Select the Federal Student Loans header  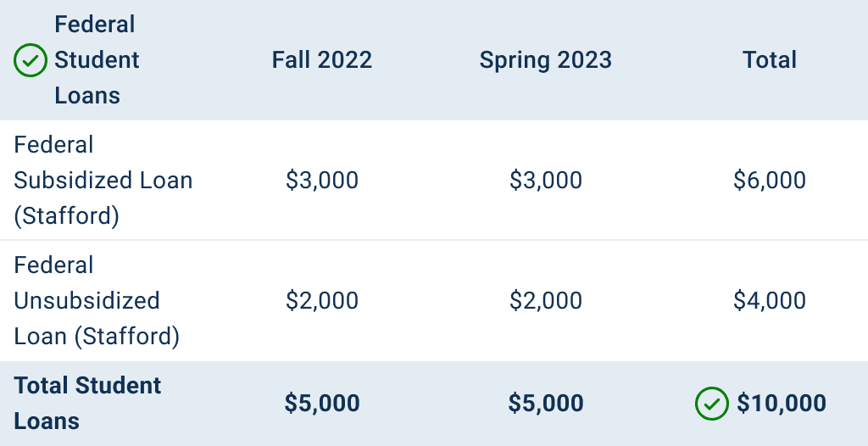click(x=97, y=60)
